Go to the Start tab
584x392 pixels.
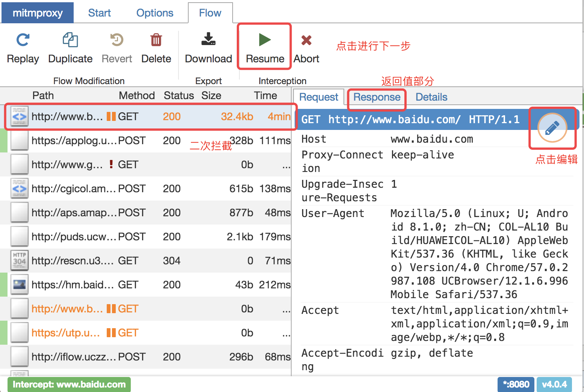tap(99, 12)
